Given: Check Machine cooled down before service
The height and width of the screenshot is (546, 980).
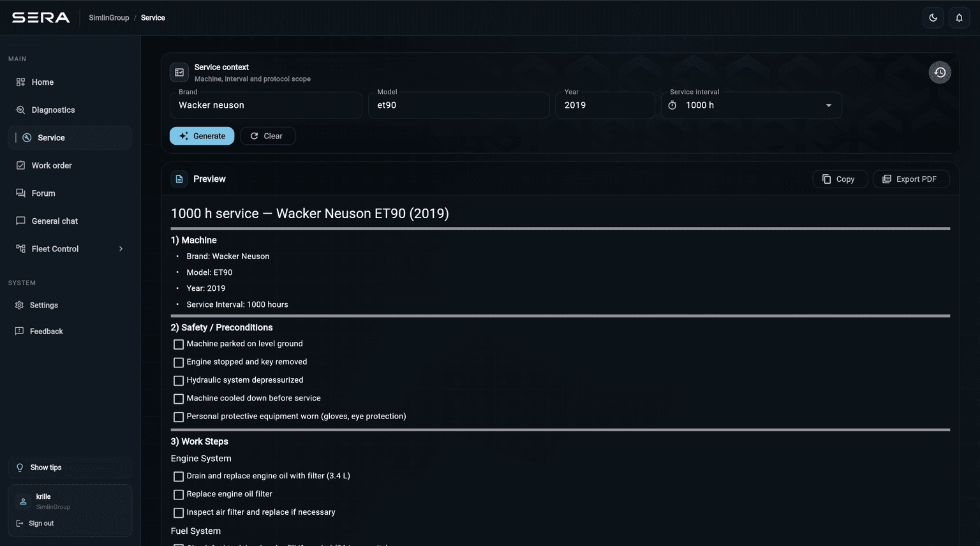Looking at the screenshot, I should [179, 399].
